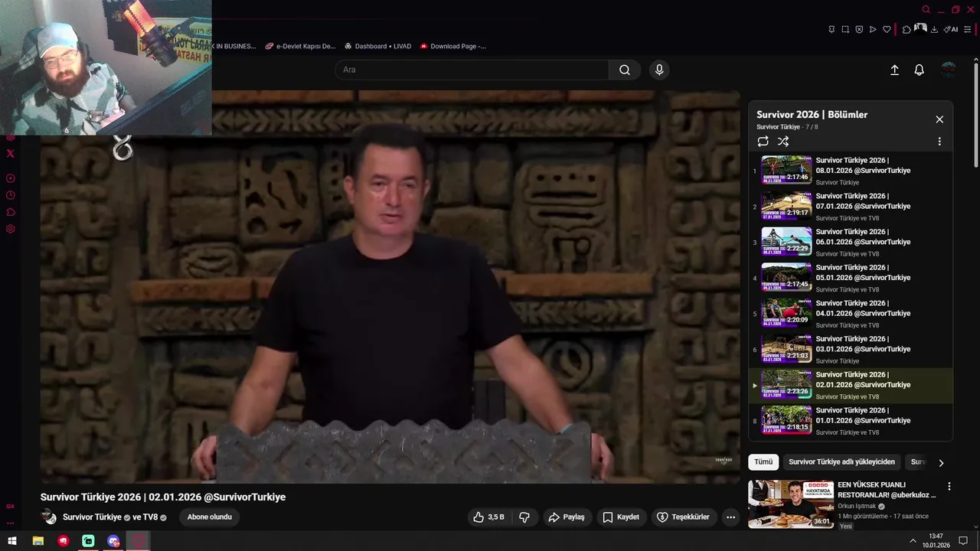The height and width of the screenshot is (551, 980).
Task: Open GX Corner icon in sidebar
Action: click(x=10, y=507)
